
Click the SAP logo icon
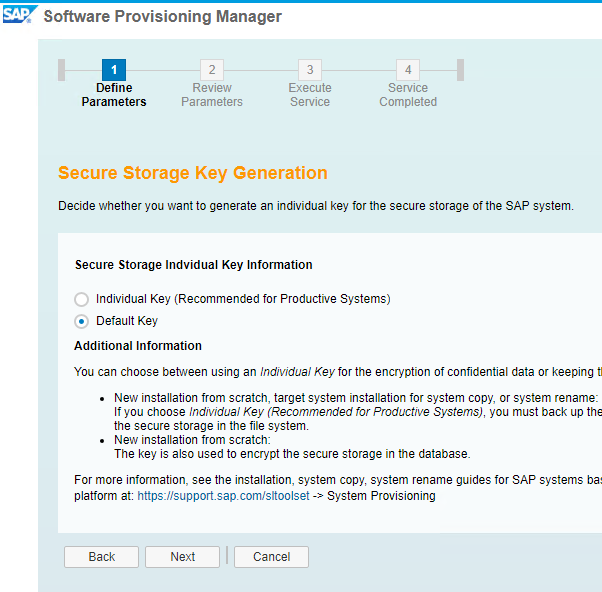pos(20,15)
